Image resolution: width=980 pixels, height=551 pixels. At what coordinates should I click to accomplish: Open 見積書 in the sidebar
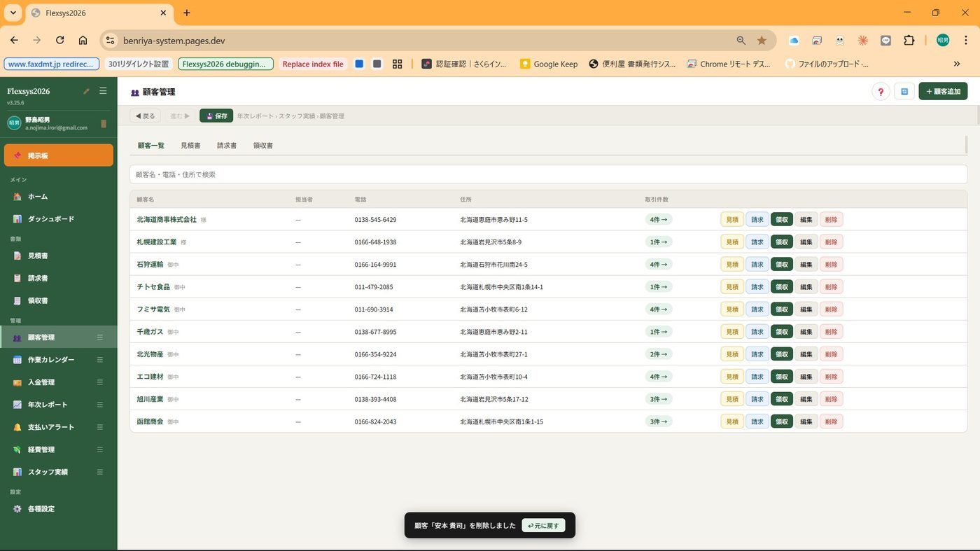59,256
